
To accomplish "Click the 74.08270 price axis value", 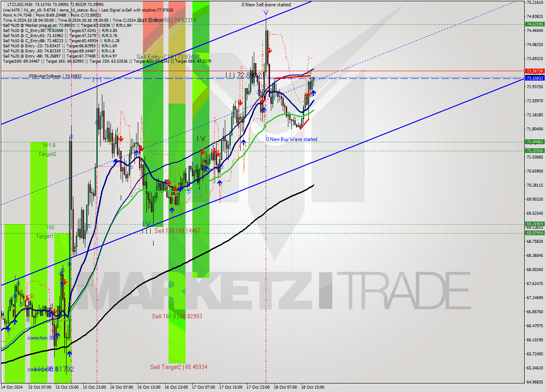I will (534, 44).
